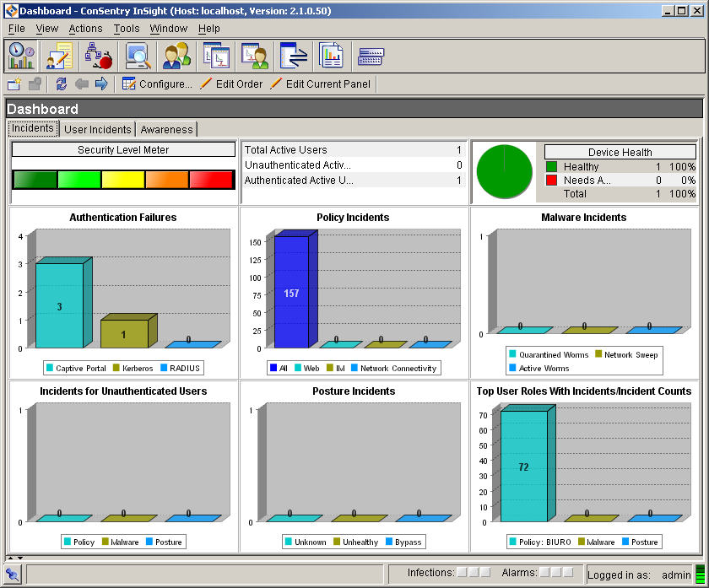Click the dark green Security Level segment
The width and height of the screenshot is (709, 588).
pos(35,180)
